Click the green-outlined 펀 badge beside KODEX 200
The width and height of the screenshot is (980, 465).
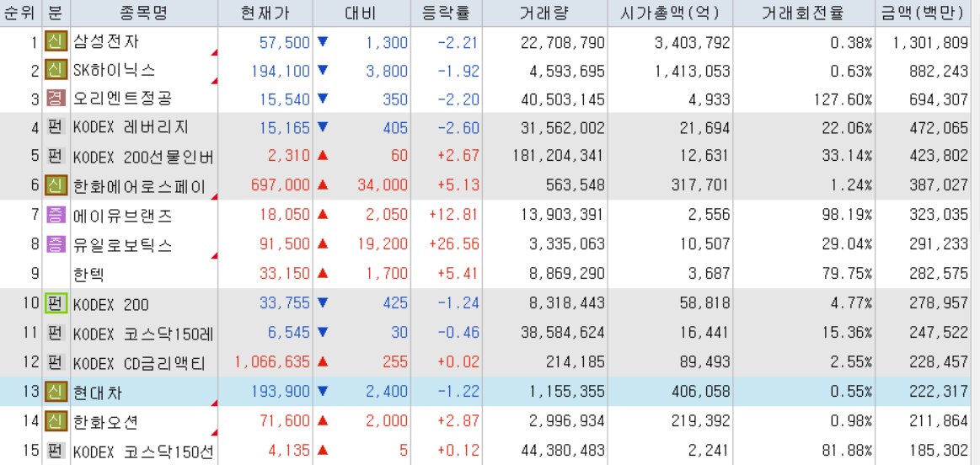coord(56,304)
